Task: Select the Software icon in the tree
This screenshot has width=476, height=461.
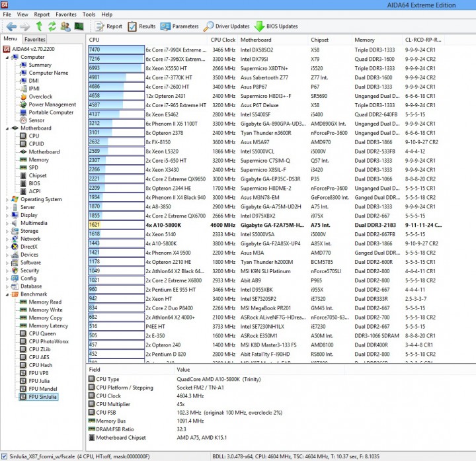Action: (15, 263)
